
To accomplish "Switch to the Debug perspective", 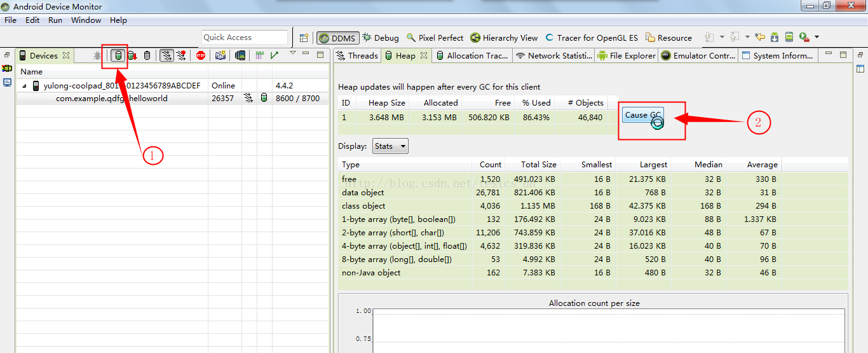I will (x=381, y=38).
